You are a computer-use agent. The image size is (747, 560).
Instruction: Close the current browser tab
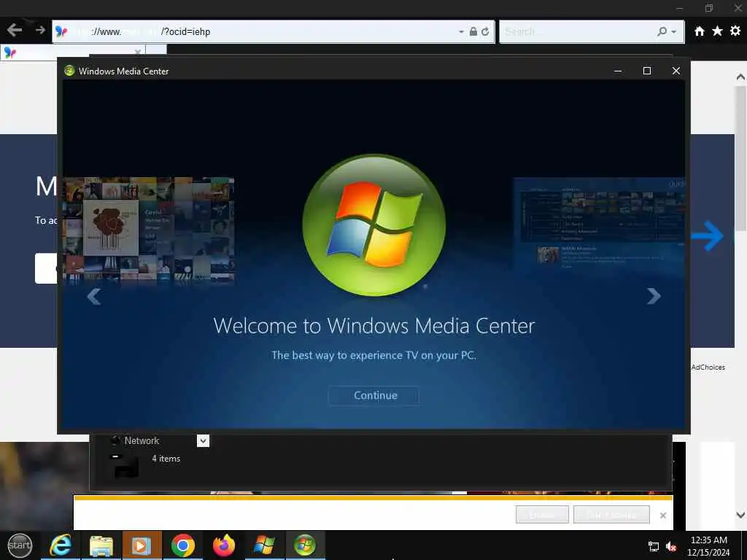138,52
